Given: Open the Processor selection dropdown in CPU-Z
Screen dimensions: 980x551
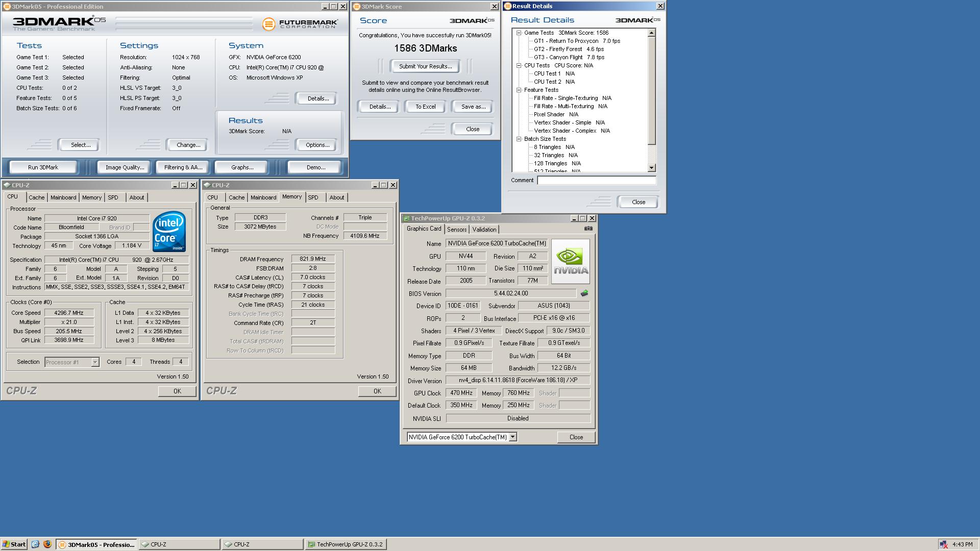Looking at the screenshot, I should pyautogui.click(x=95, y=362).
